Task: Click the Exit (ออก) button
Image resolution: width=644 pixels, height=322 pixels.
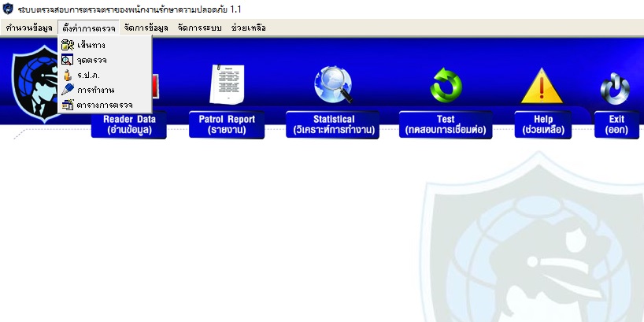Action: pyautogui.click(x=616, y=124)
